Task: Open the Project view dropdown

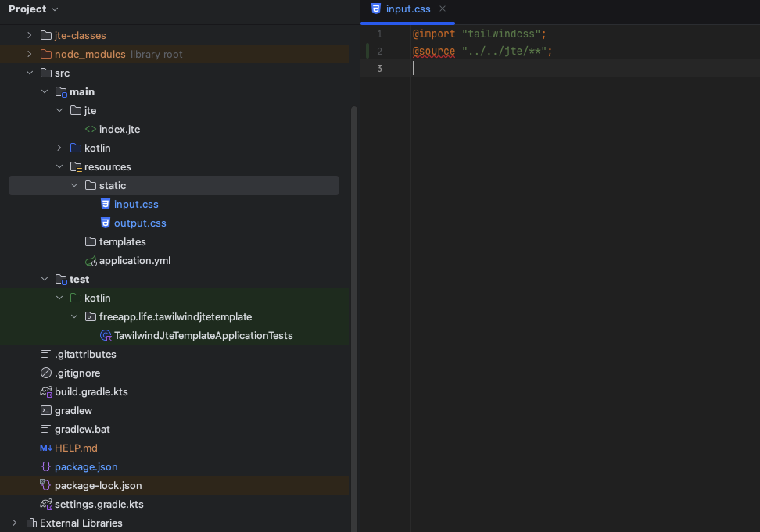Action: [x=34, y=9]
